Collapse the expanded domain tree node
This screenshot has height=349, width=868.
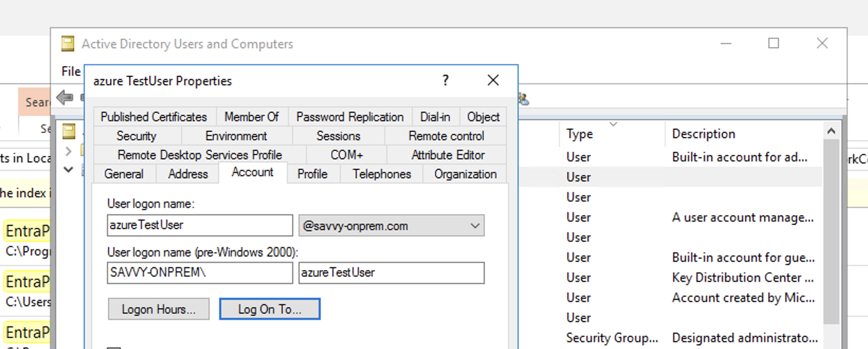(68, 170)
